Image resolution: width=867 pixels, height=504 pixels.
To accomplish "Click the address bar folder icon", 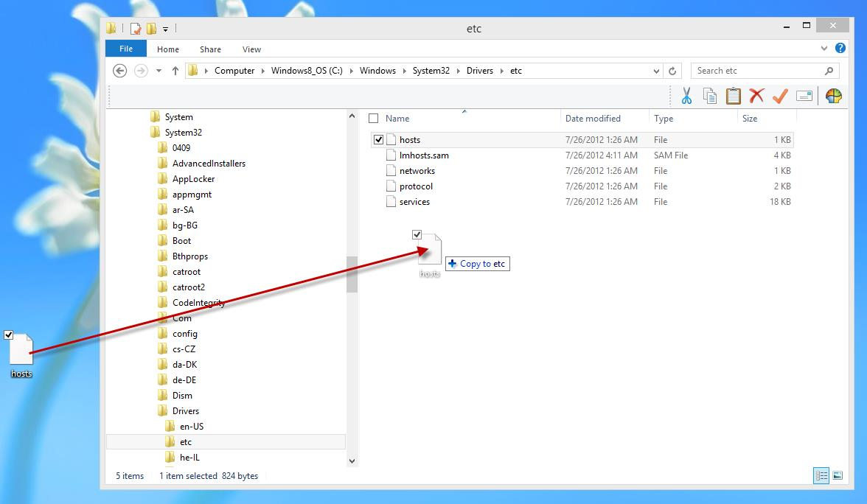I will (x=193, y=71).
